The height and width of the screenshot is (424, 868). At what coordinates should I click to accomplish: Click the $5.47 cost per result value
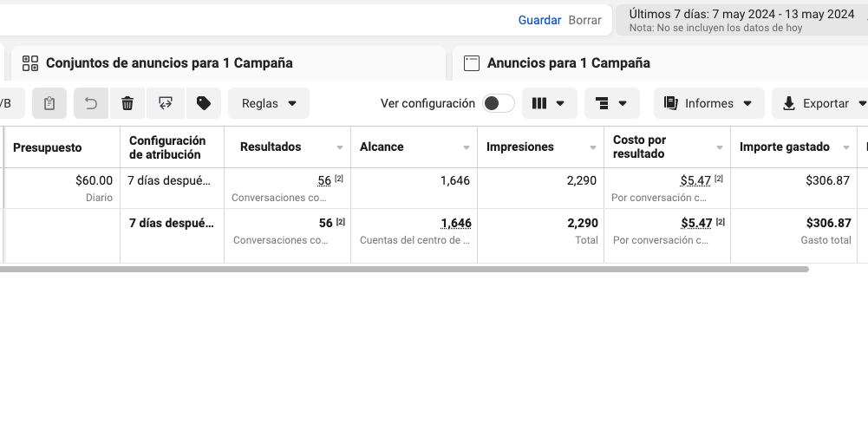[x=695, y=180]
